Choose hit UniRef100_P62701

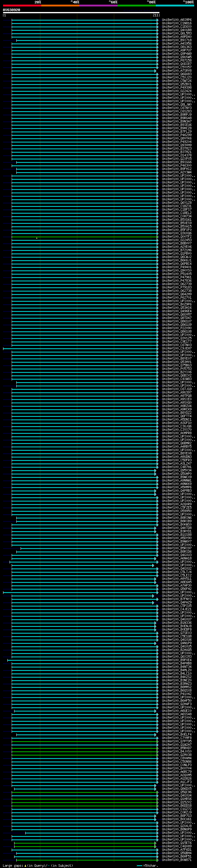[x=177, y=298]
